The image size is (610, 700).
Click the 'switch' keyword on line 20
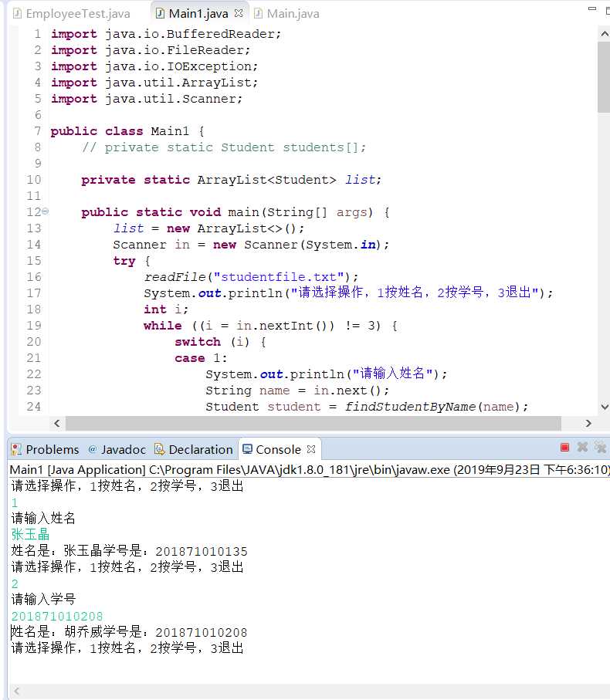click(x=198, y=342)
